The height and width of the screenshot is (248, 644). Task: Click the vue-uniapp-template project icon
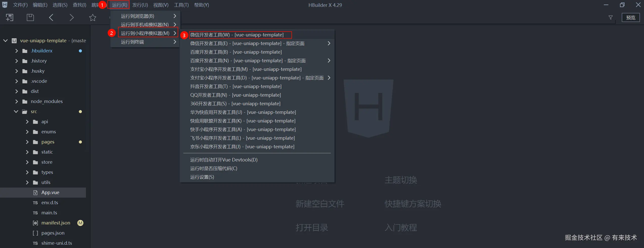[x=14, y=40]
